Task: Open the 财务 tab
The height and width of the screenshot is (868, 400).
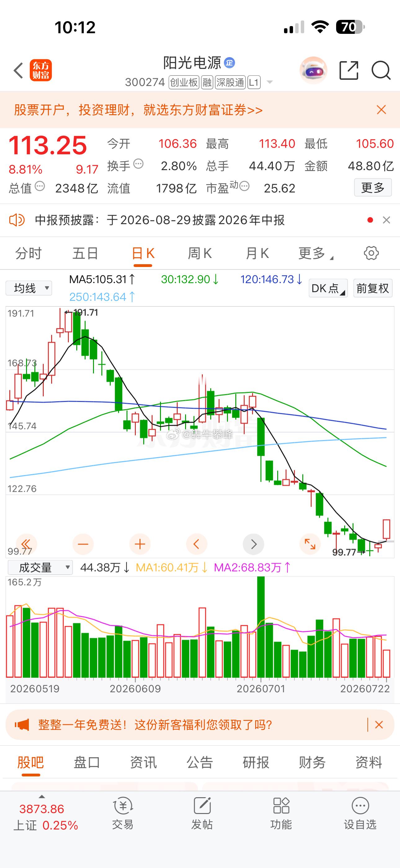Action: pos(312,762)
